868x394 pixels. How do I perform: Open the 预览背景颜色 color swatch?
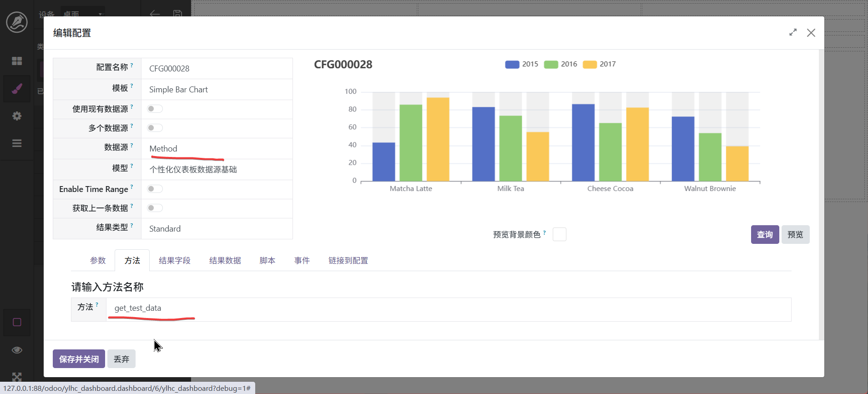tap(559, 234)
